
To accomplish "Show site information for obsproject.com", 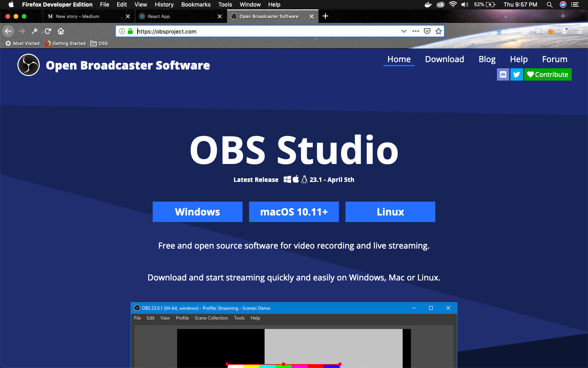I will [x=122, y=31].
